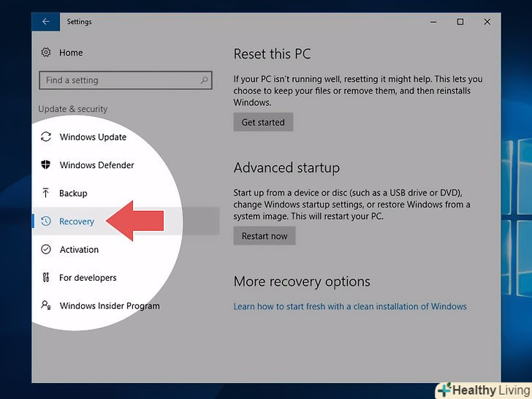
Task: Click the Windows Insider Program person icon
Action: (46, 305)
